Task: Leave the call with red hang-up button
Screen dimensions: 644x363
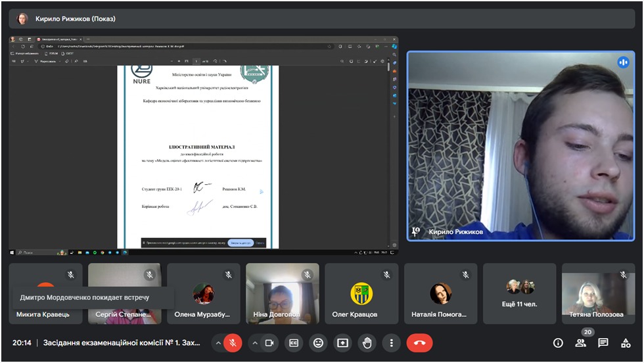Action: click(419, 343)
